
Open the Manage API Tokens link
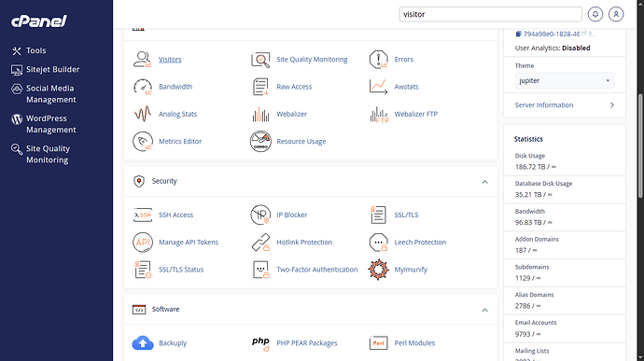pyautogui.click(x=189, y=243)
